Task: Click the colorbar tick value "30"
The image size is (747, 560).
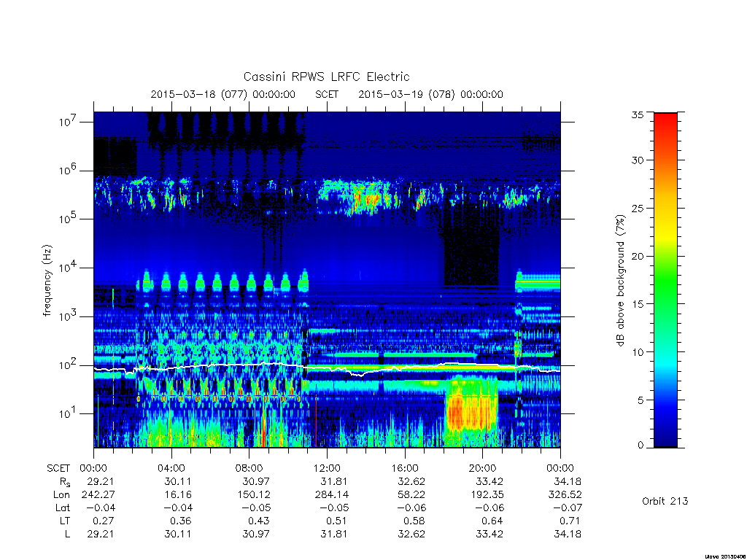Action: 638,160
